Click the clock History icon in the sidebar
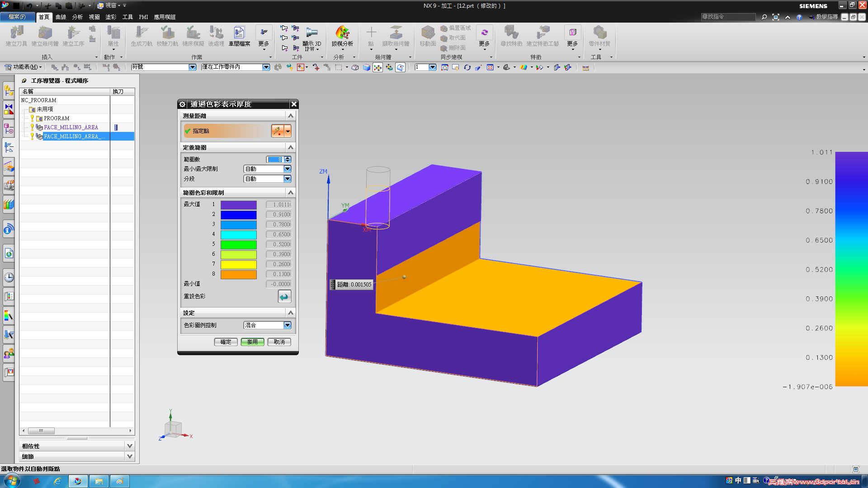868x488 pixels. (9, 277)
